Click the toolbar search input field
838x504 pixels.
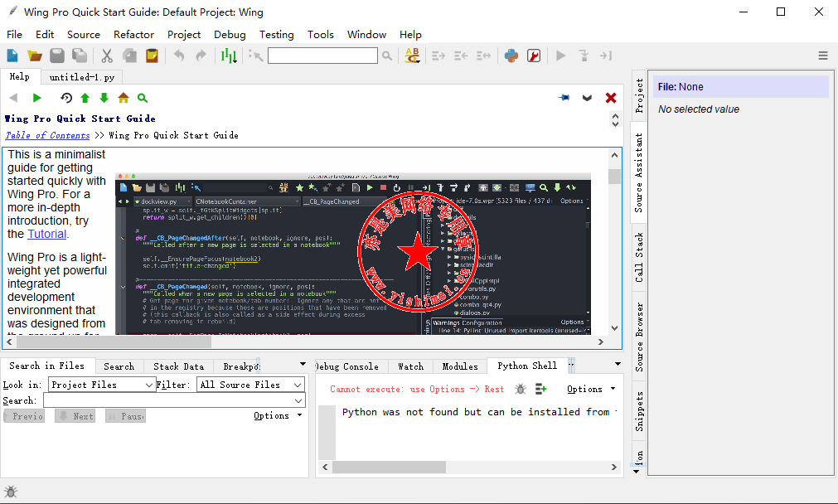322,56
